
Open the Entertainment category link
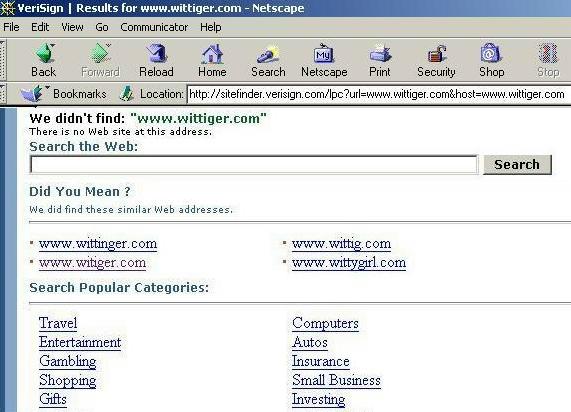pyautogui.click(x=80, y=342)
